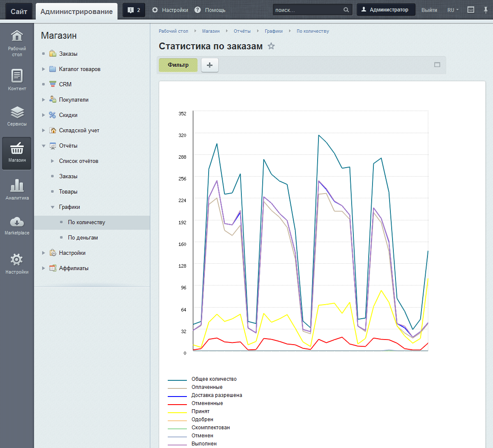
Task: Click the Выйти logout link
Action: (x=429, y=10)
